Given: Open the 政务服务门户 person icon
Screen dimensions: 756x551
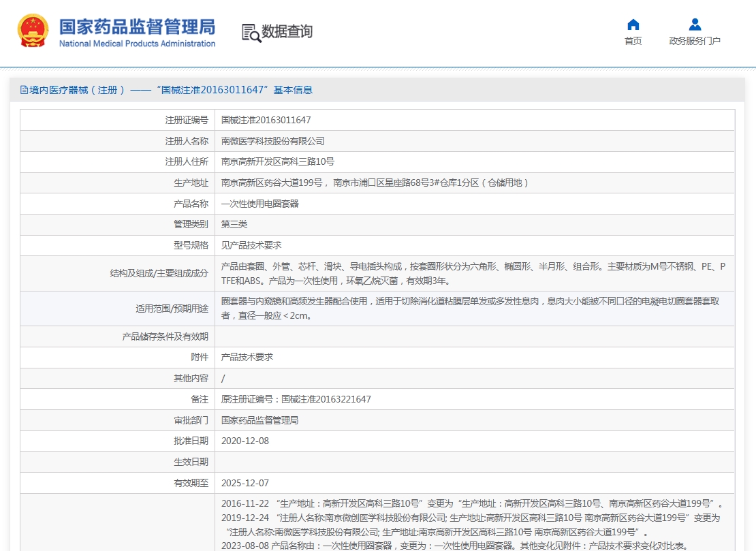Looking at the screenshot, I should tap(695, 25).
